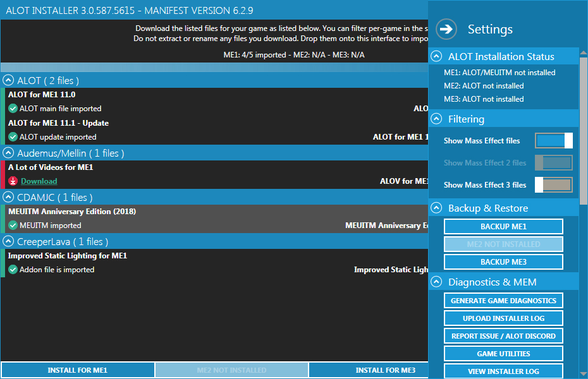Viewport: 588px width, 379px height.
Task: Open REPORT ISSUE / ALOT DISCORD
Action: pos(503,336)
